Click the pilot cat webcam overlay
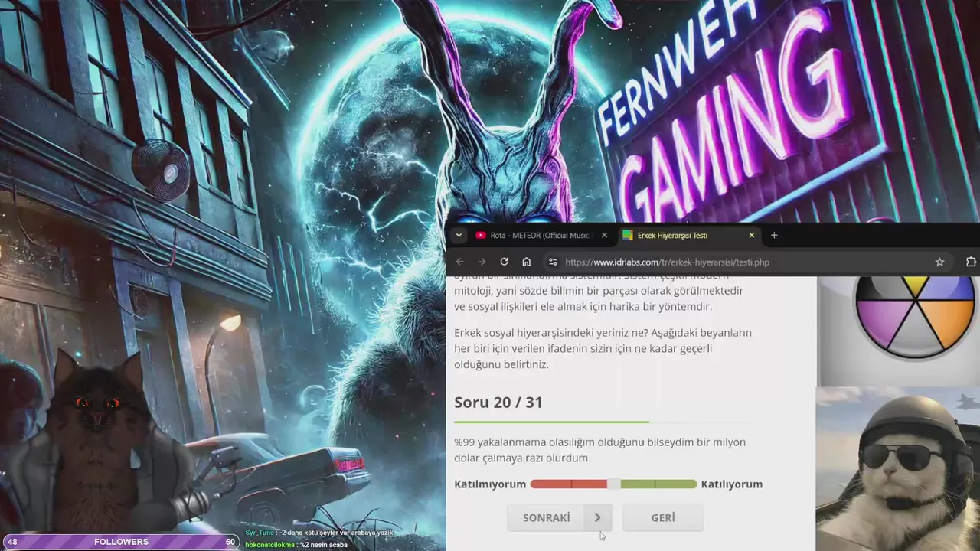980x551 pixels. coord(897,468)
